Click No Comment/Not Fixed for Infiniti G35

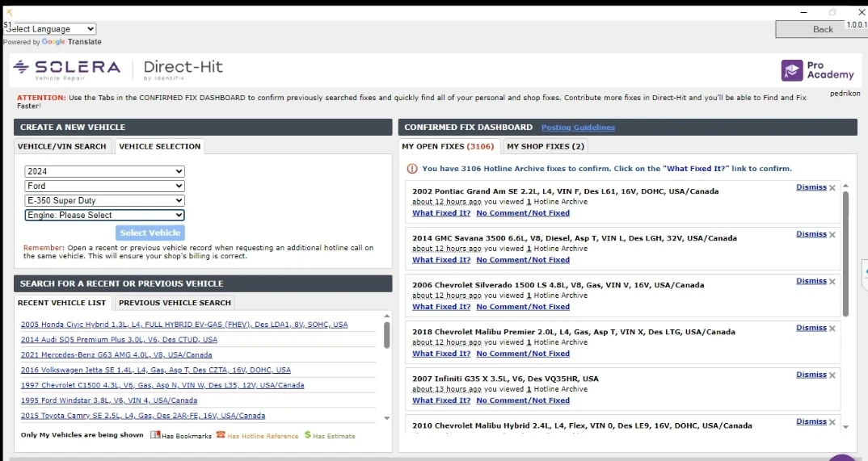coord(523,400)
